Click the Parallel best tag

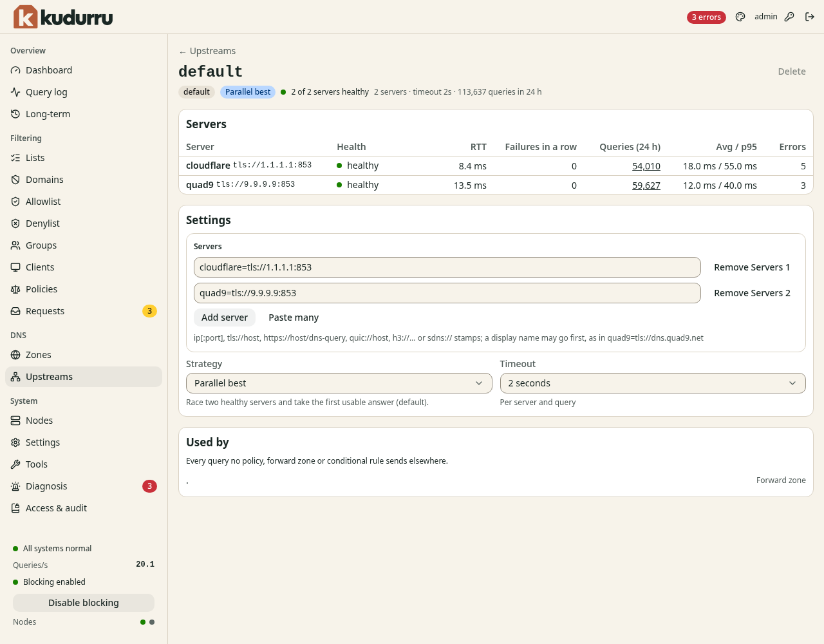tap(248, 92)
